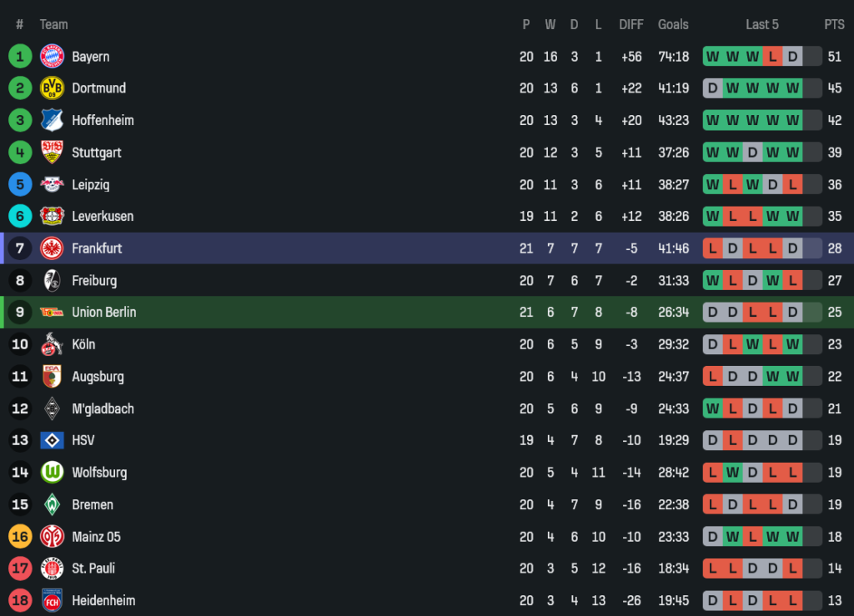Screen dimensions: 854x616
Task: Click the Leipzig club logo
Action: click(x=52, y=184)
